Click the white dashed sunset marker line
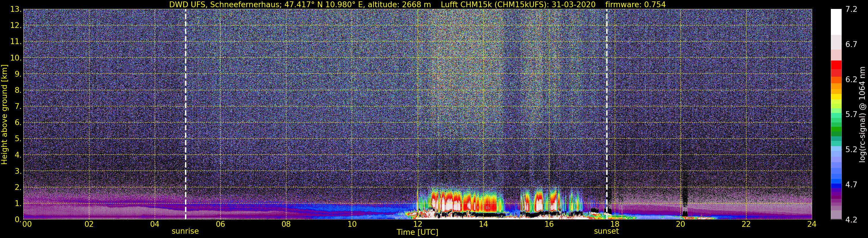This screenshot has width=868, height=238. pyautogui.click(x=607, y=114)
